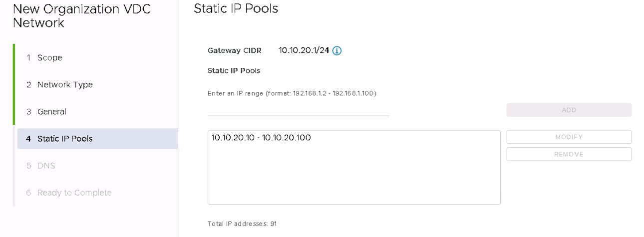Click the 10.10.20.1/24 gateway value
This screenshot has height=237, width=644.
pyautogui.click(x=304, y=50)
